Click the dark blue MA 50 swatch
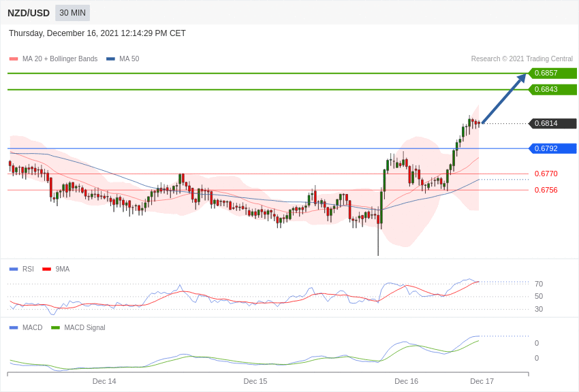 point(110,59)
